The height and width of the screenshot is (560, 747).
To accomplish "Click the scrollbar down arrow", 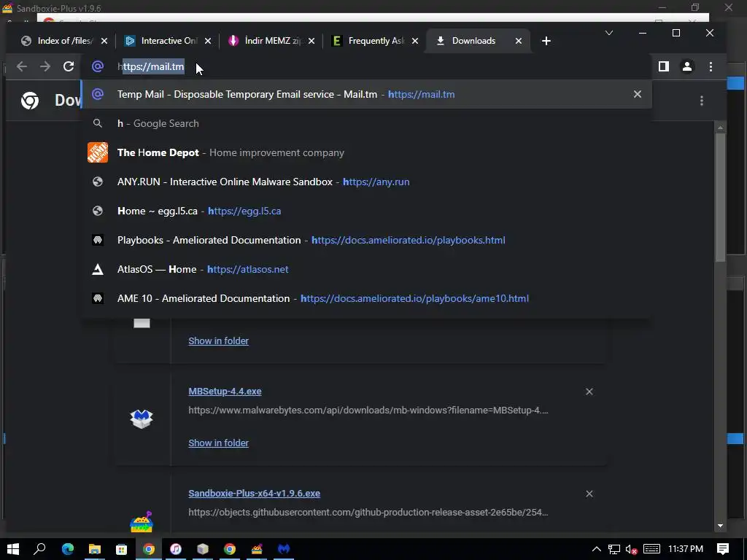I will 720,526.
